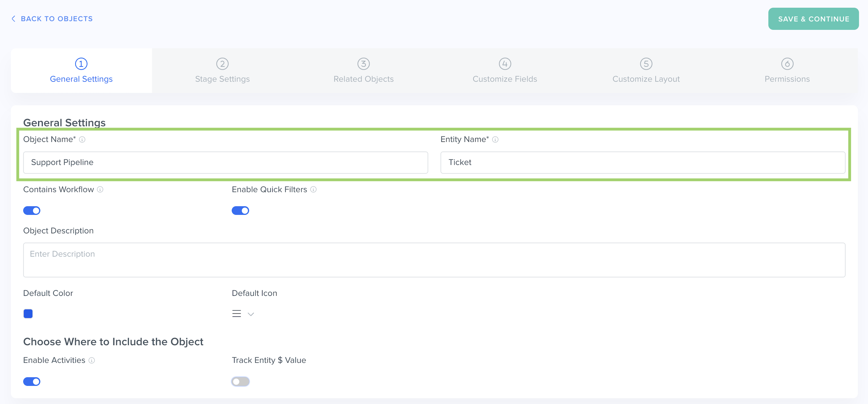868x404 pixels.
Task: Click the back arrow chevron icon
Action: coord(13,19)
